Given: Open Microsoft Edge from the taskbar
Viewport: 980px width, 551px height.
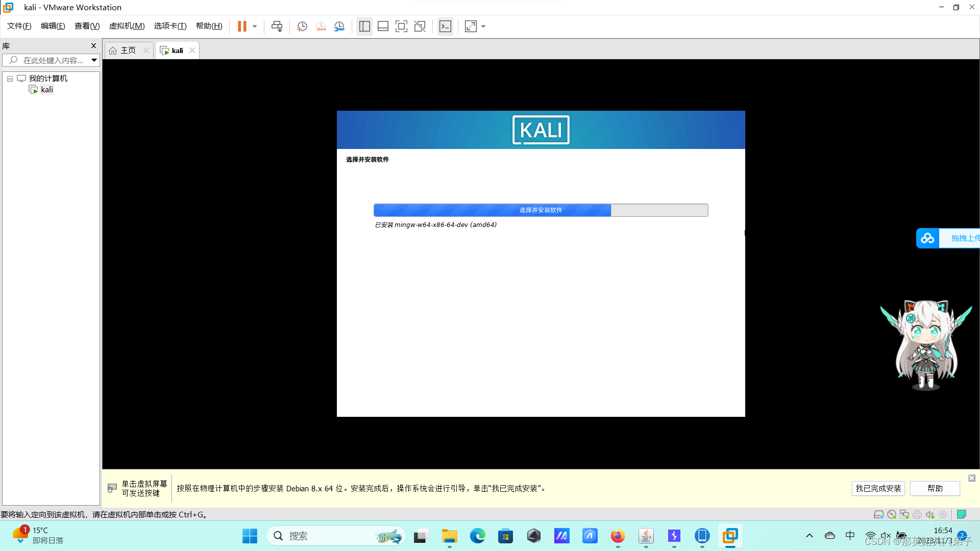Looking at the screenshot, I should tap(477, 536).
